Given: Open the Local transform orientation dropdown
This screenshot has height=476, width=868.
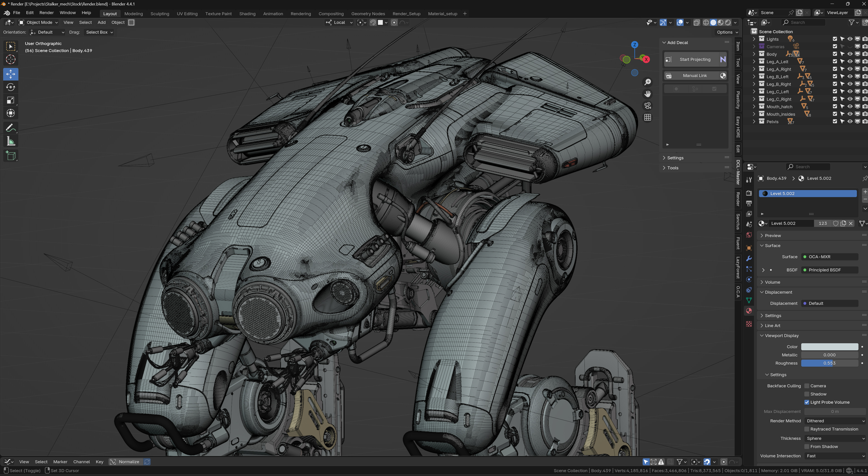Looking at the screenshot, I should tap(339, 23).
